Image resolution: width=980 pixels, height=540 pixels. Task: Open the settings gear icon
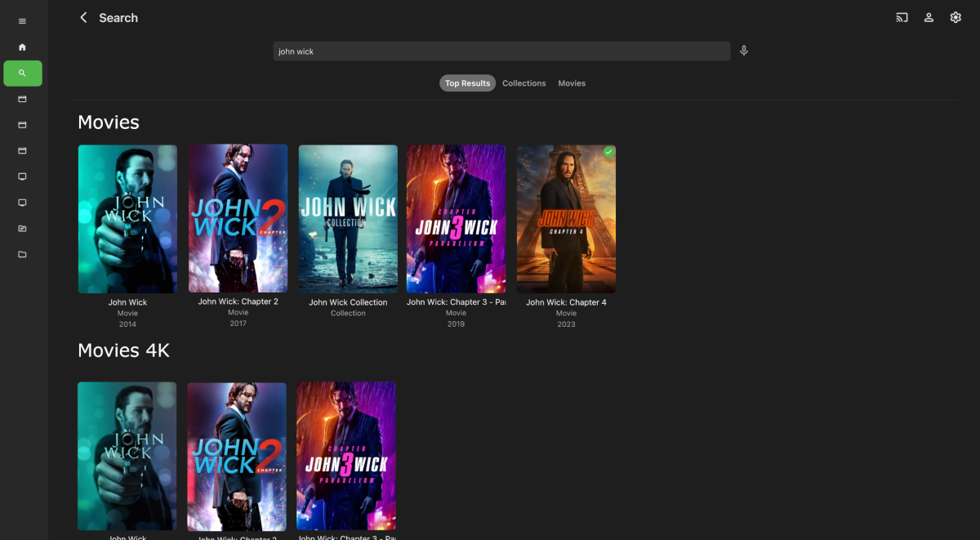pos(955,17)
